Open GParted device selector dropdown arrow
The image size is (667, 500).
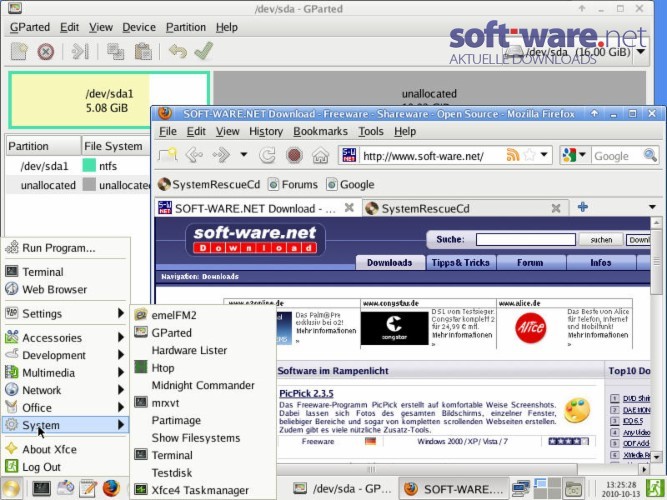(641, 52)
